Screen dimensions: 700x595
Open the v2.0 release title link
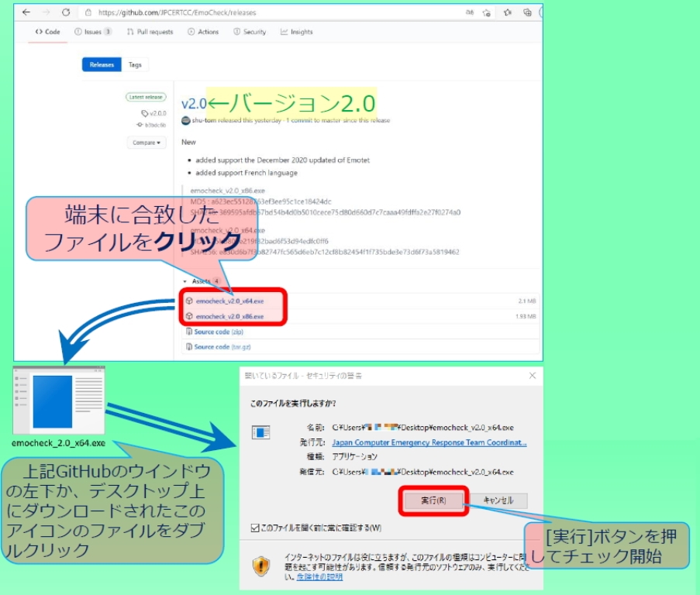click(193, 104)
